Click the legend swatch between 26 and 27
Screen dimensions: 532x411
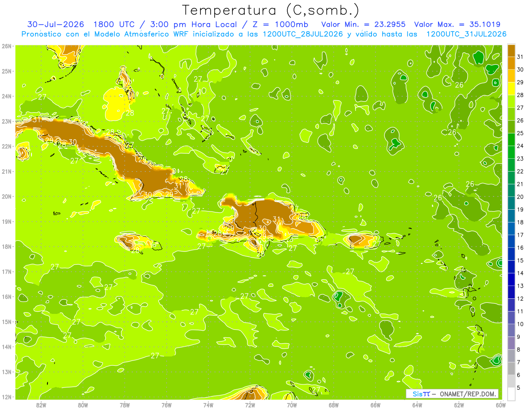pos(511,114)
